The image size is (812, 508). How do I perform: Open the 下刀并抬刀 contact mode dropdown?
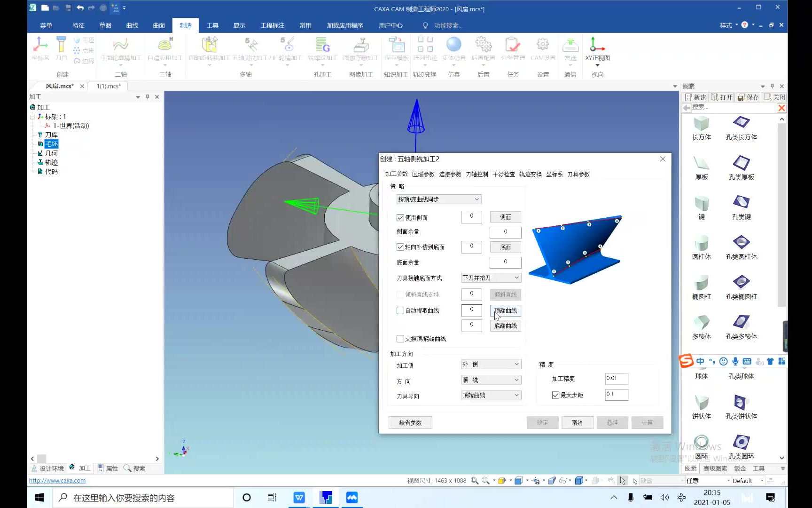(x=491, y=278)
